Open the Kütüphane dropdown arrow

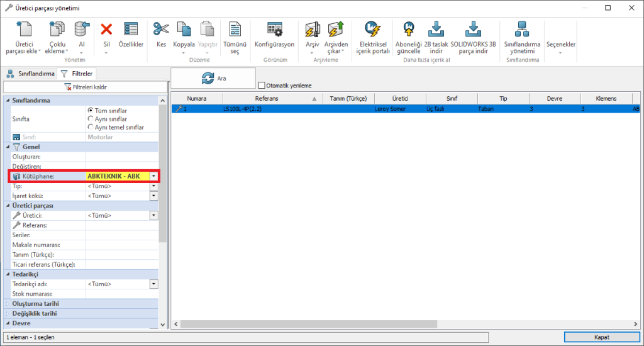pyautogui.click(x=154, y=177)
